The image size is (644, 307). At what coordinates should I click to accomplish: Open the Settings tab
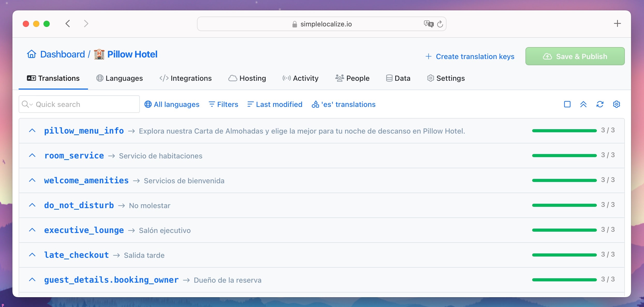(446, 78)
